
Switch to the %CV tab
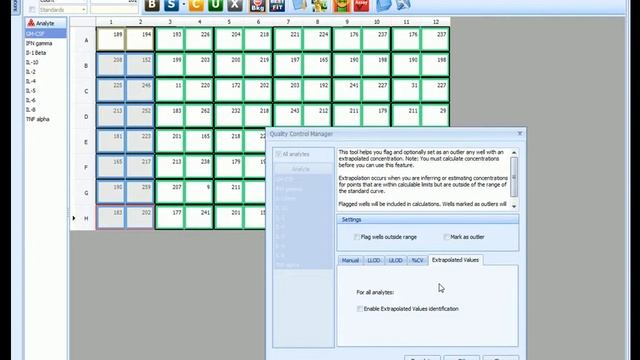pyautogui.click(x=417, y=260)
